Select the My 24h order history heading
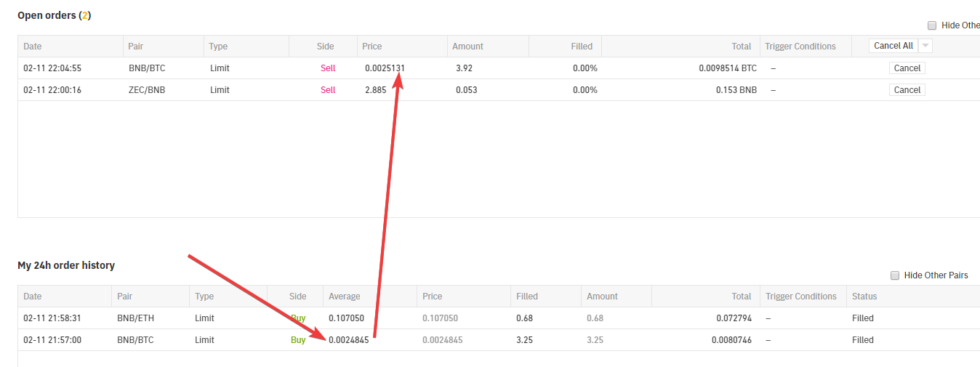 click(x=66, y=265)
